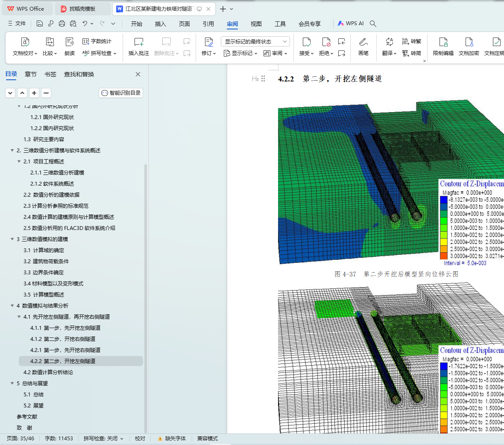
Task: Click the 兼容模式 status bar entry
Action: coord(207,438)
